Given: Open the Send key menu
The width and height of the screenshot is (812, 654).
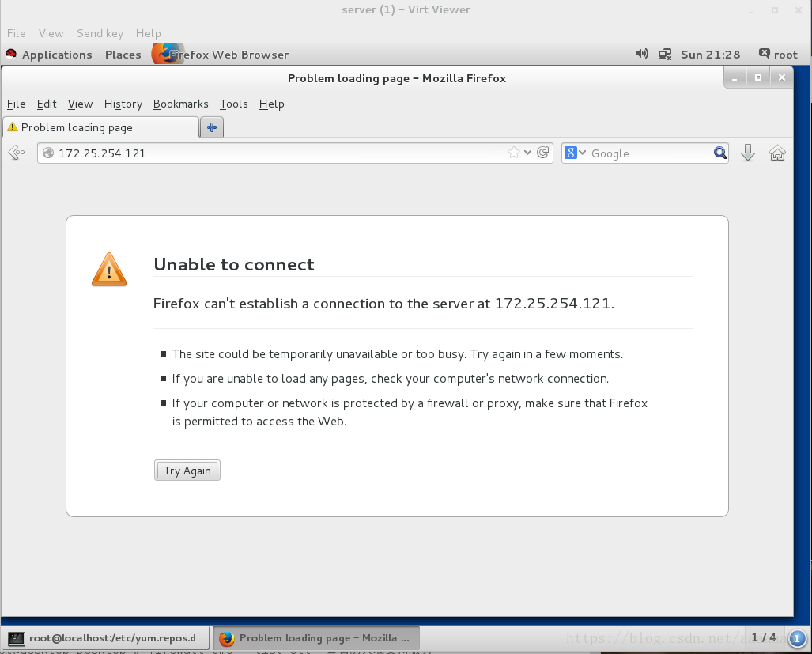Looking at the screenshot, I should (x=100, y=33).
